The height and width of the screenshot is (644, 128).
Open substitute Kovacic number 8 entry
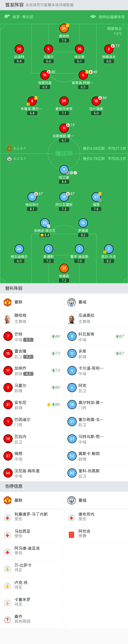(96, 337)
